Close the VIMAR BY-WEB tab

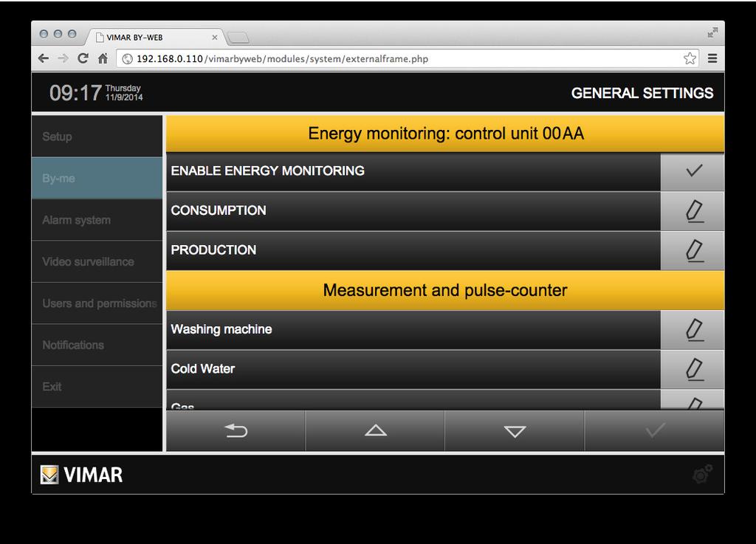[x=215, y=38]
